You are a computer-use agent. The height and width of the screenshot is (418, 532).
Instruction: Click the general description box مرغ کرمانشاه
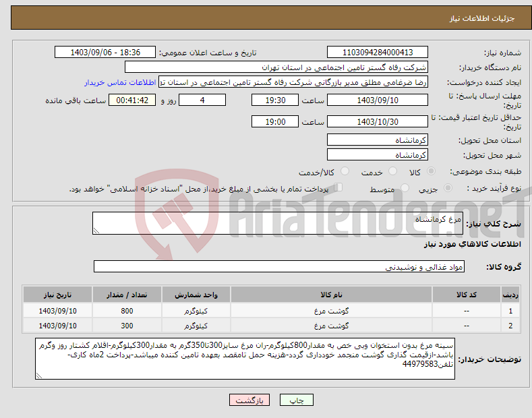click(278, 223)
